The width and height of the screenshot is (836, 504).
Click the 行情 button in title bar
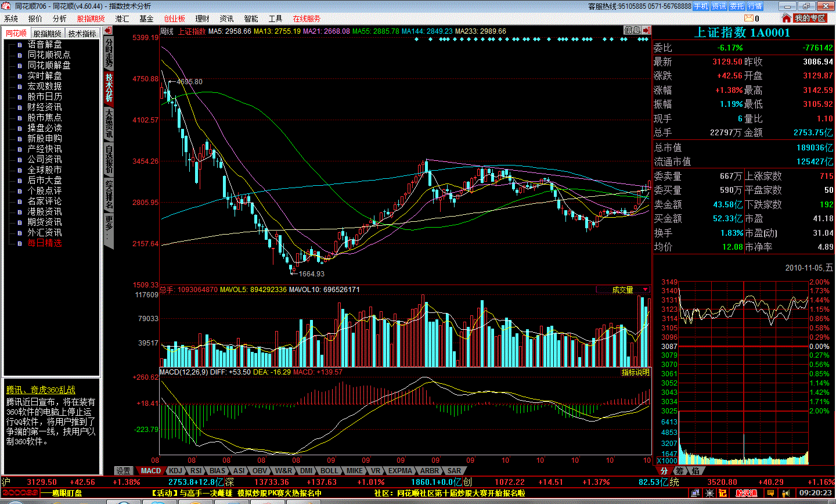point(755,6)
